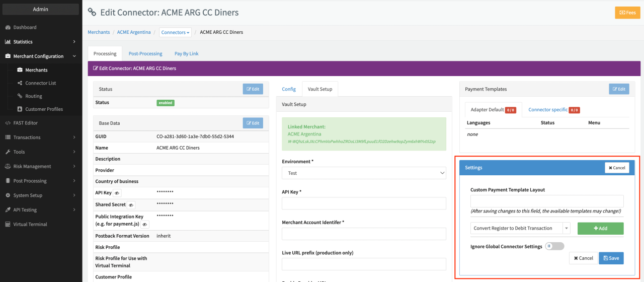Image resolution: width=644 pixels, height=282 pixels.
Task: Switch to the Config tab
Action: click(289, 89)
